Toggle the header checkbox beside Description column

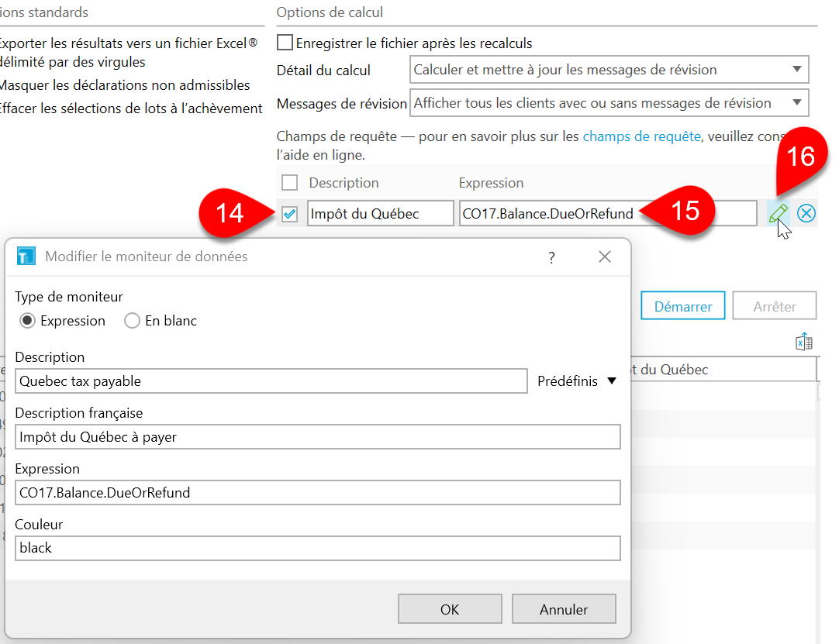click(x=289, y=183)
